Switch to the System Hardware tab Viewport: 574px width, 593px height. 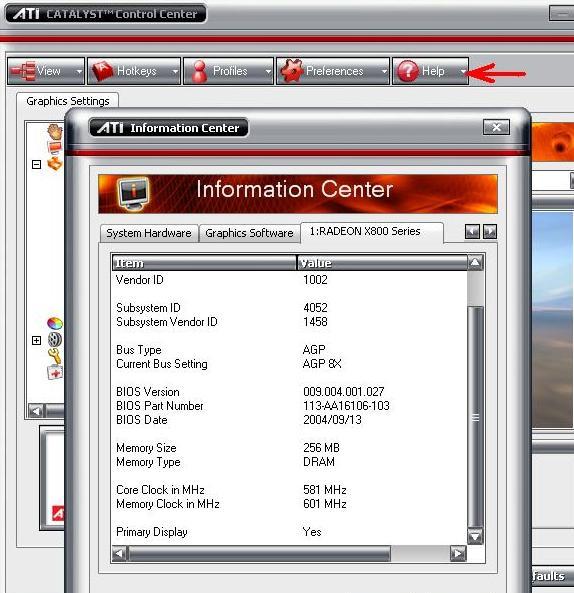(149, 233)
